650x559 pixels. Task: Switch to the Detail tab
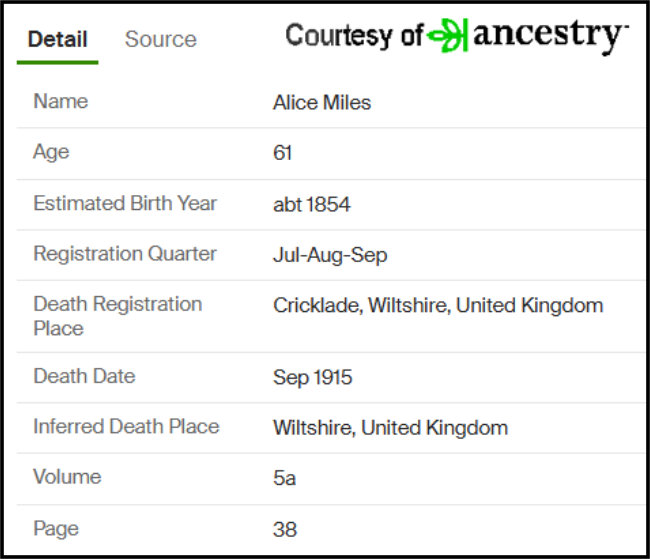point(57,40)
